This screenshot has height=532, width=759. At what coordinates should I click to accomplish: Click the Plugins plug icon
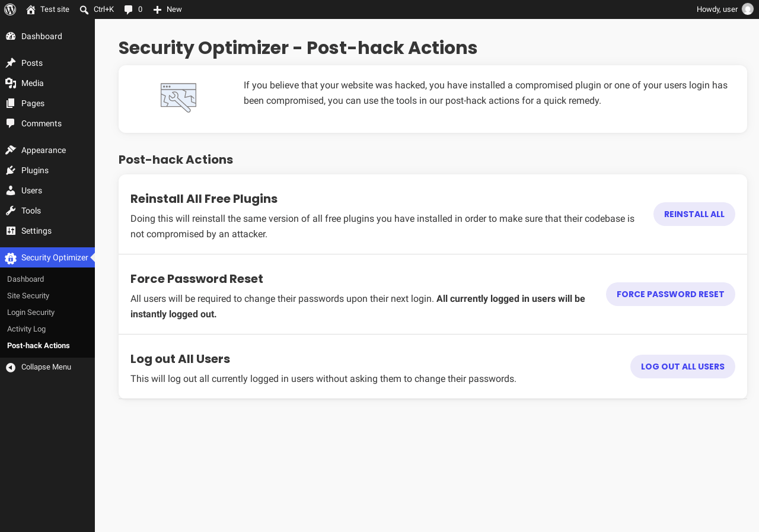11,170
